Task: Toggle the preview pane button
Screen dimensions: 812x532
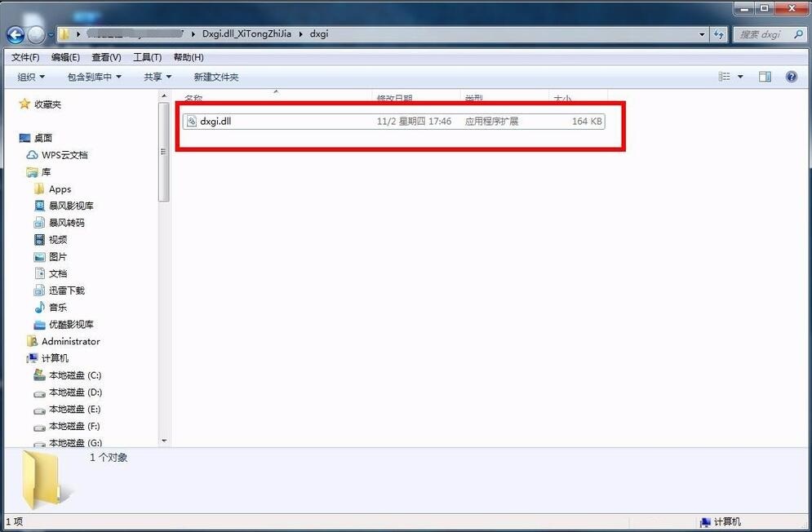Action: pos(765,77)
